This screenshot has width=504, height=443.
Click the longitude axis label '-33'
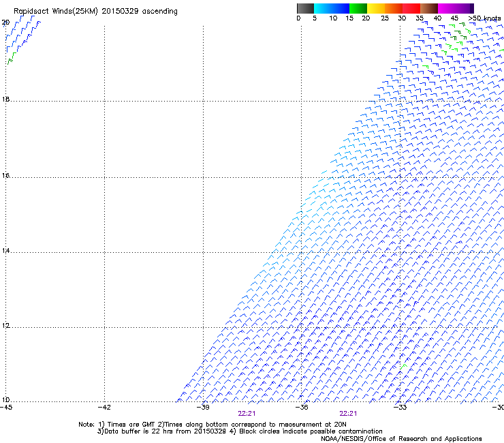400,408
